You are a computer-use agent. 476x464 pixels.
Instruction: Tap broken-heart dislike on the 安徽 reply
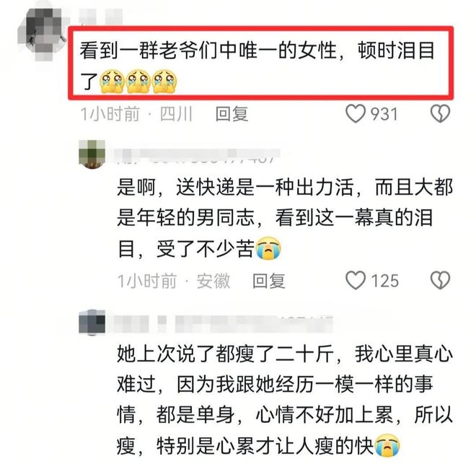tap(440, 280)
